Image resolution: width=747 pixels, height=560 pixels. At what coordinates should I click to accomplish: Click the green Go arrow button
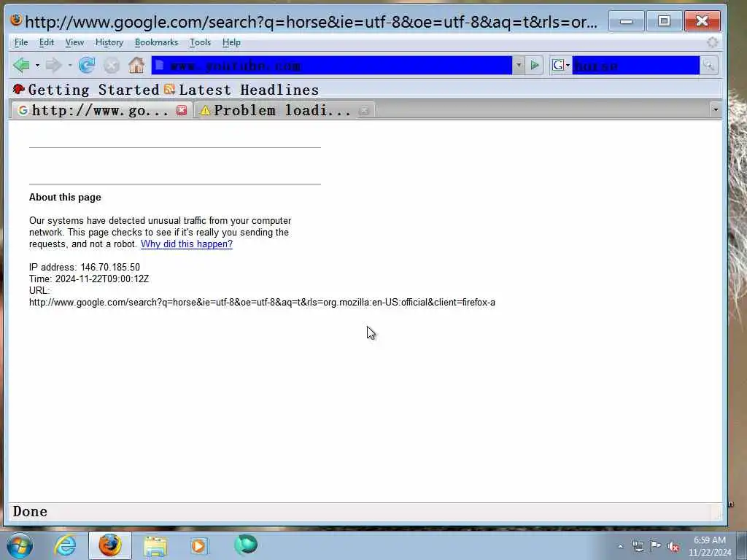[x=535, y=65]
